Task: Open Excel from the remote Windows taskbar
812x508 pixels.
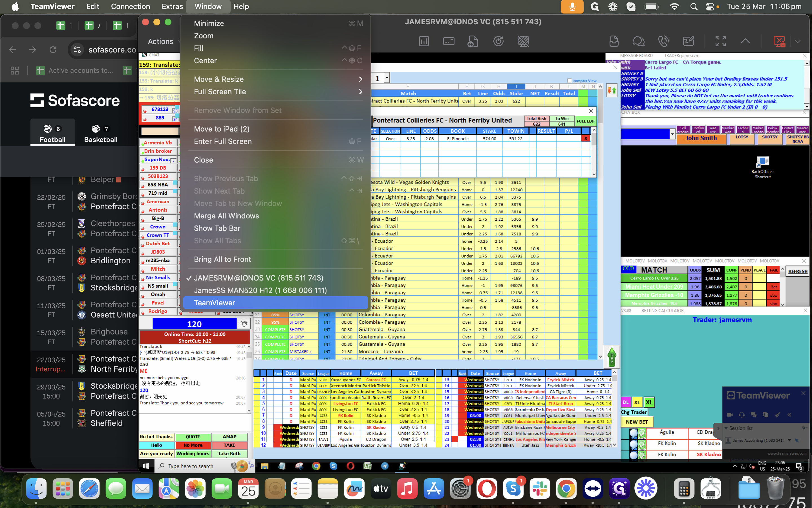Action: click(x=367, y=466)
